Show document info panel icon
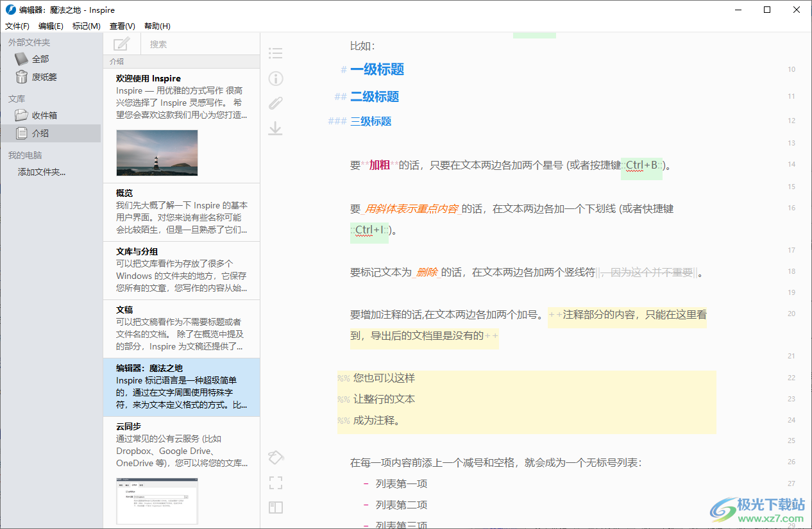Viewport: 812px width, 529px height. coord(276,79)
